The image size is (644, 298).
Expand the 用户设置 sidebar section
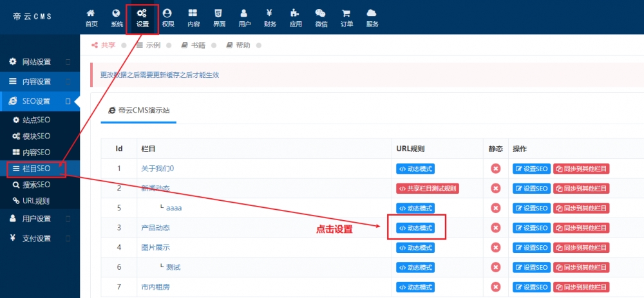pos(40,219)
